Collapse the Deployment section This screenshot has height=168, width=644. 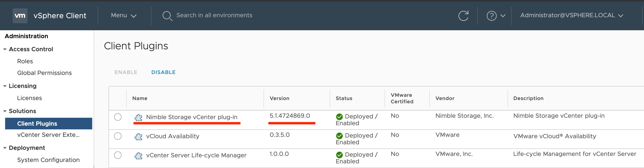5,148
